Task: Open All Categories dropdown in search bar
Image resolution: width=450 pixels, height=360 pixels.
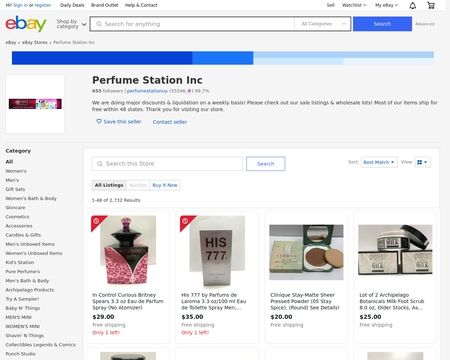Action: (x=323, y=24)
